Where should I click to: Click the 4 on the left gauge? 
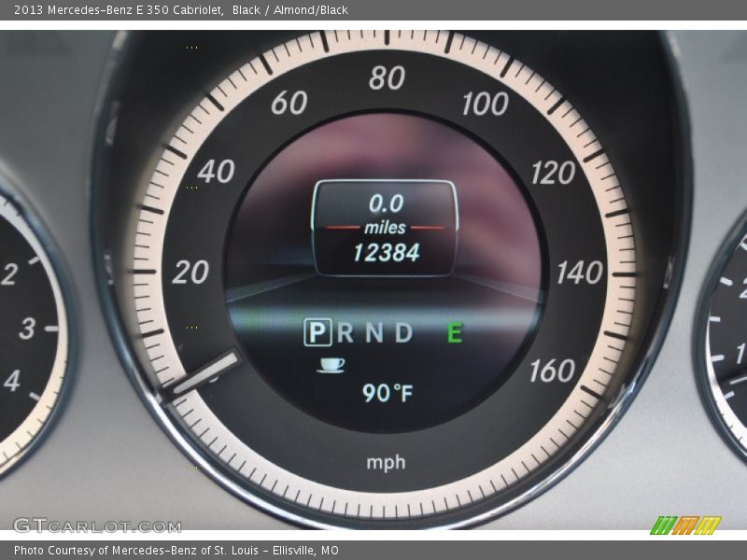click(x=12, y=381)
